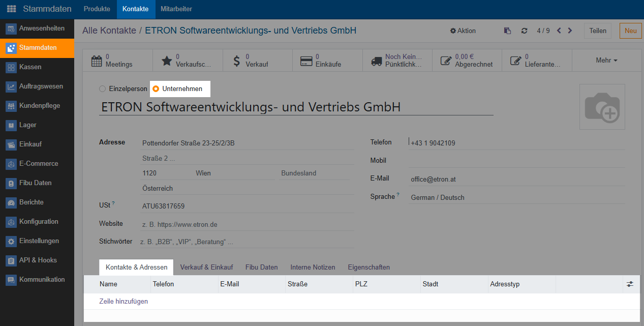The width and height of the screenshot is (644, 326).
Task: Go to next contact arrow
Action: (x=570, y=31)
